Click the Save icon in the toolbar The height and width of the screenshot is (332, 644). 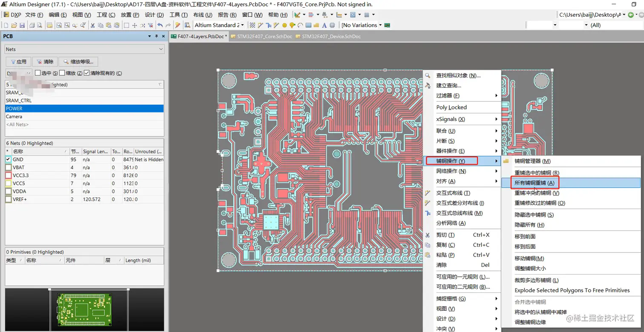(22, 26)
